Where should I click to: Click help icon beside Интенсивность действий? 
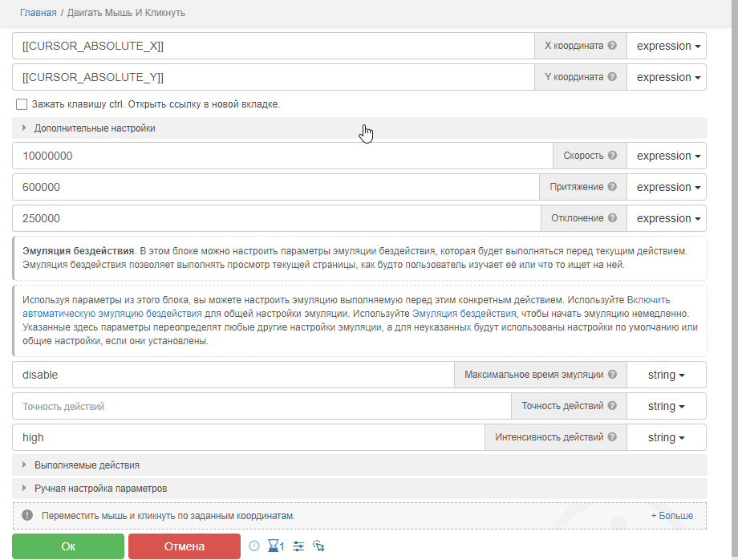point(612,437)
